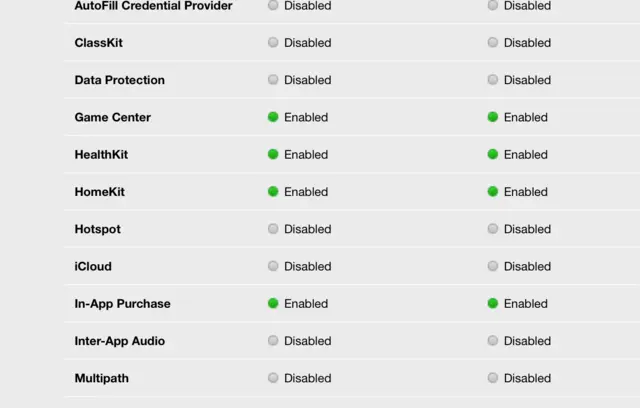Screen dimensions: 640x408
Task: Click gray disabled dot for iCloud second column
Action: pyautogui.click(x=493, y=266)
